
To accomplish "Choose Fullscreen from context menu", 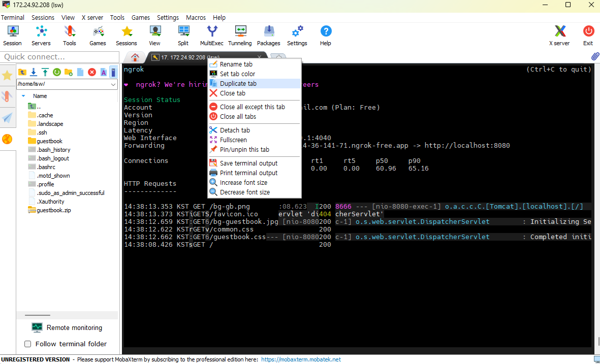I will (x=255, y=140).
